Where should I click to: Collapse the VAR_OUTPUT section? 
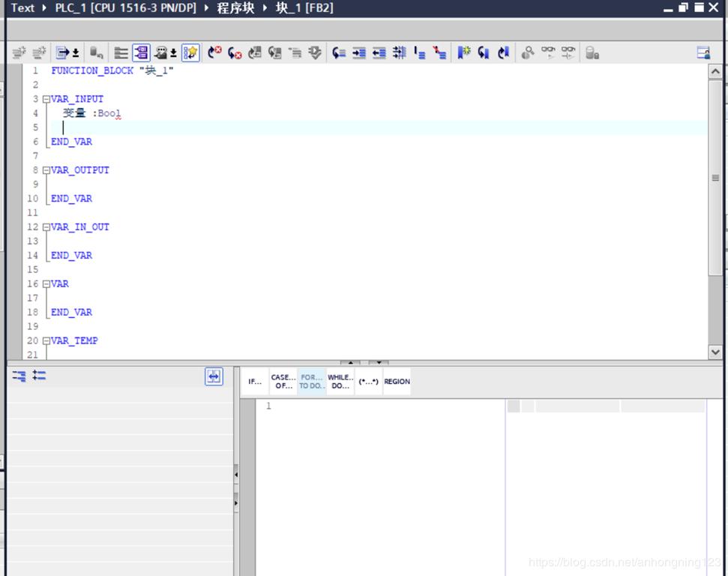pyautogui.click(x=46, y=169)
